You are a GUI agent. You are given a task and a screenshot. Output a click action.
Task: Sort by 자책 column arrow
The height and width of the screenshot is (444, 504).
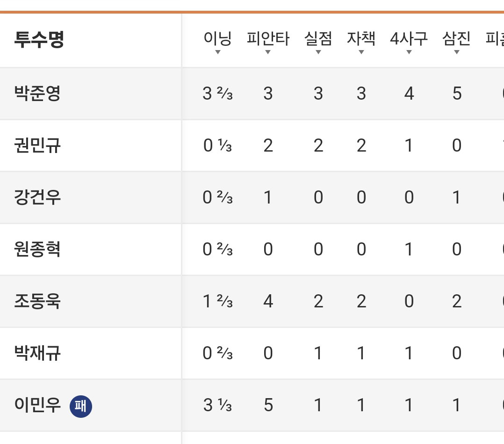pyautogui.click(x=361, y=52)
